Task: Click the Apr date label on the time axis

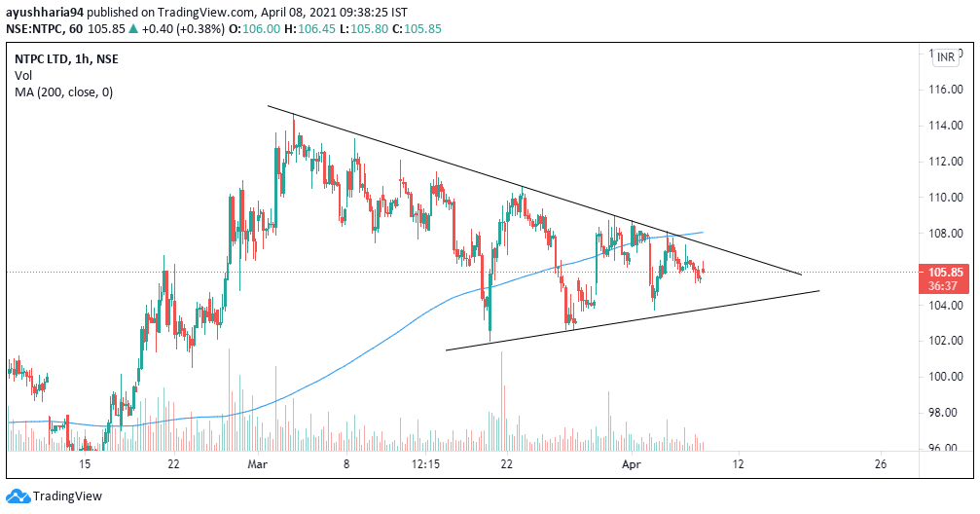Action: tap(632, 464)
